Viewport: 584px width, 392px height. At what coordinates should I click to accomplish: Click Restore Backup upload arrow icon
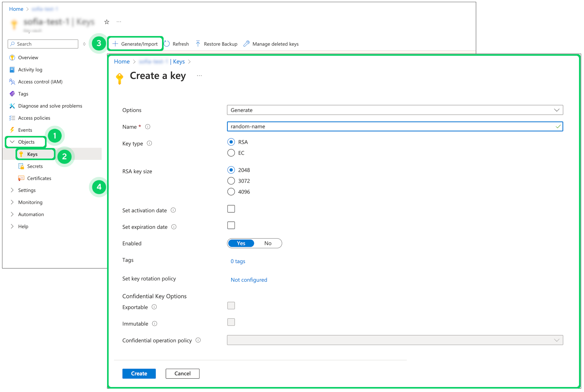point(198,44)
